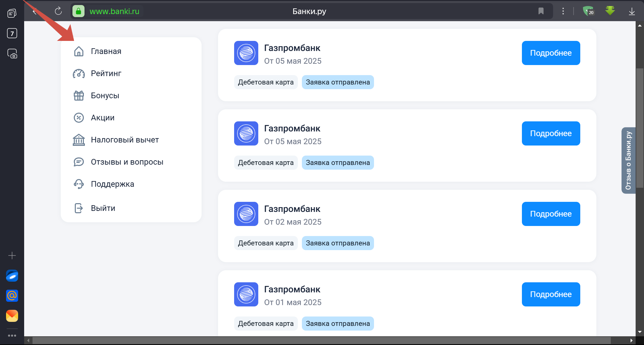Open the browser downloads icon
Viewport: 644px width, 345px height.
(632, 11)
